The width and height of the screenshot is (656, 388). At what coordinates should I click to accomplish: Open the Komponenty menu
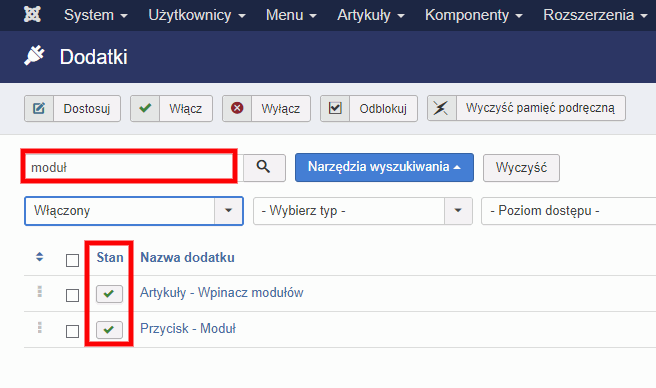pyautogui.click(x=474, y=15)
